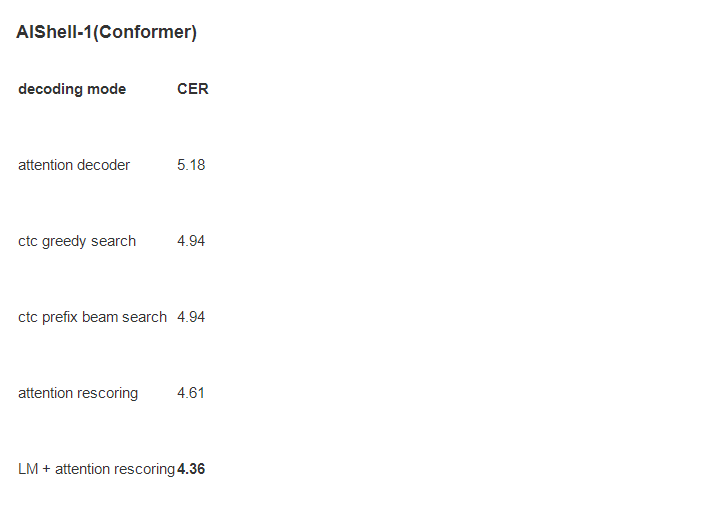The width and height of the screenshot is (702, 514).
Task: Click the bold 4.36 CER value
Action: point(191,469)
